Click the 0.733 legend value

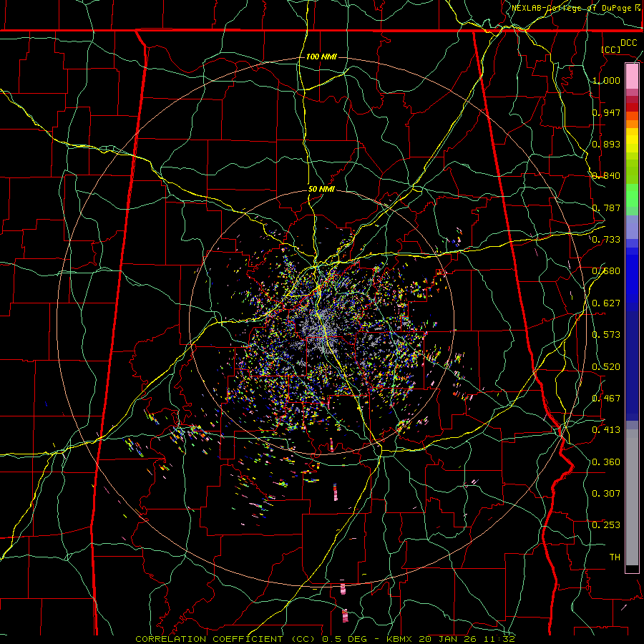606,240
